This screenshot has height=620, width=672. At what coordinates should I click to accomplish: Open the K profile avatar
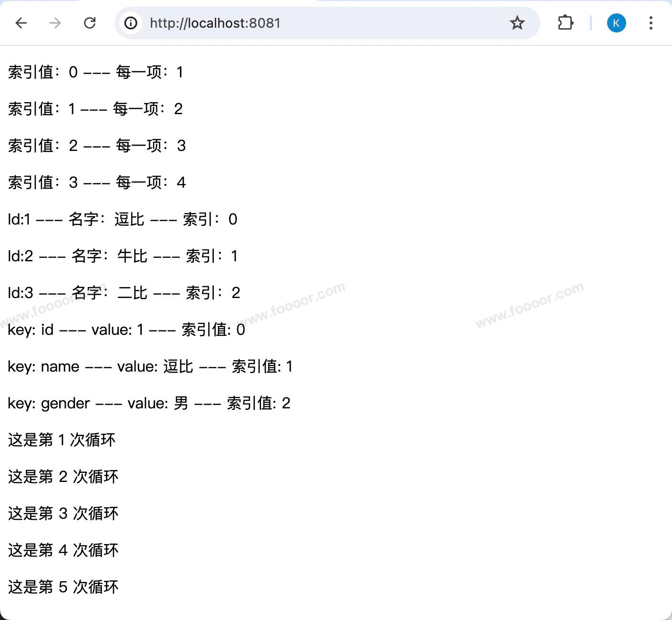[616, 23]
